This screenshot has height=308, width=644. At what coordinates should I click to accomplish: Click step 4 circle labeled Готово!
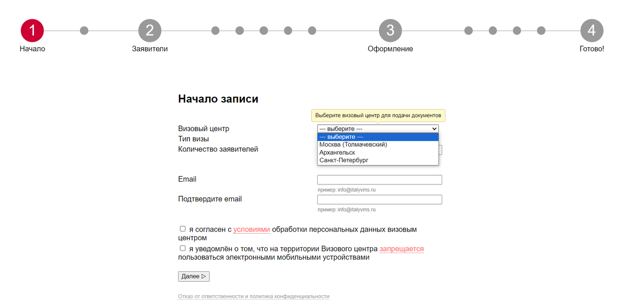591,31
